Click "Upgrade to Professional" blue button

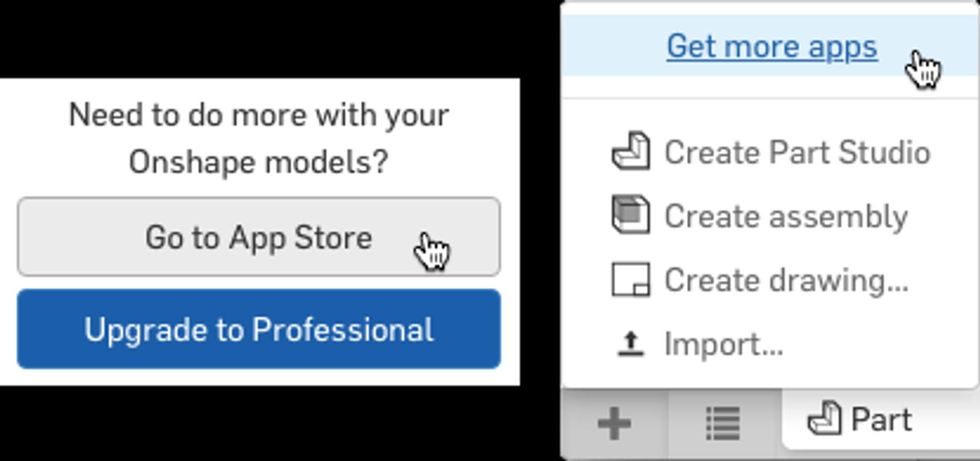[x=258, y=329]
